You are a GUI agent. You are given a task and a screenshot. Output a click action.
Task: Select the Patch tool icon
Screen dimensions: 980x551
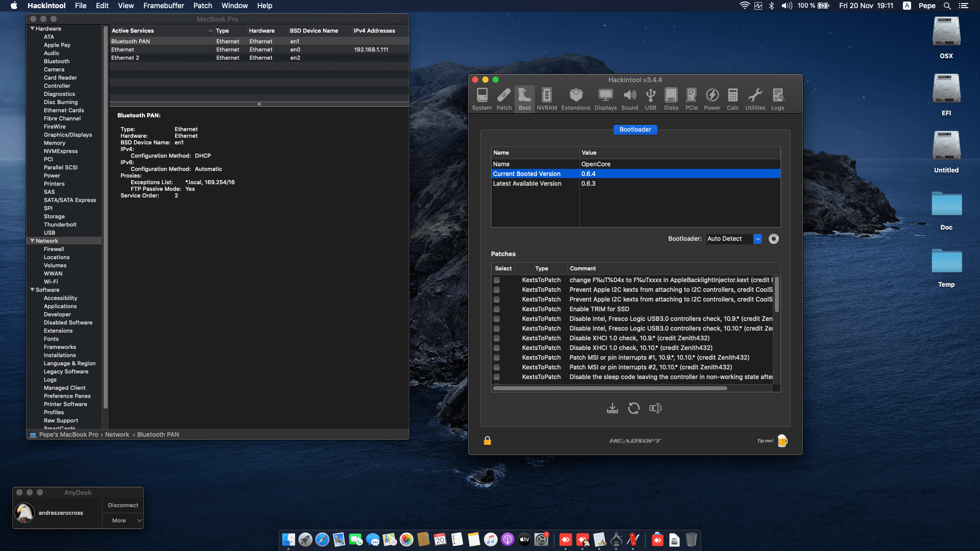504,98
